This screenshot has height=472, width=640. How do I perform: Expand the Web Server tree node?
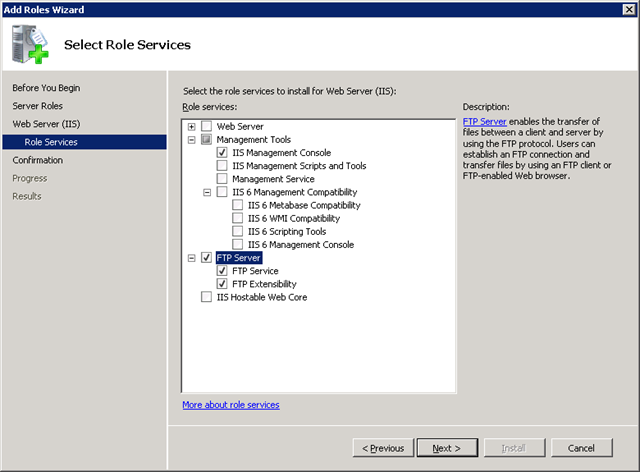click(x=191, y=127)
